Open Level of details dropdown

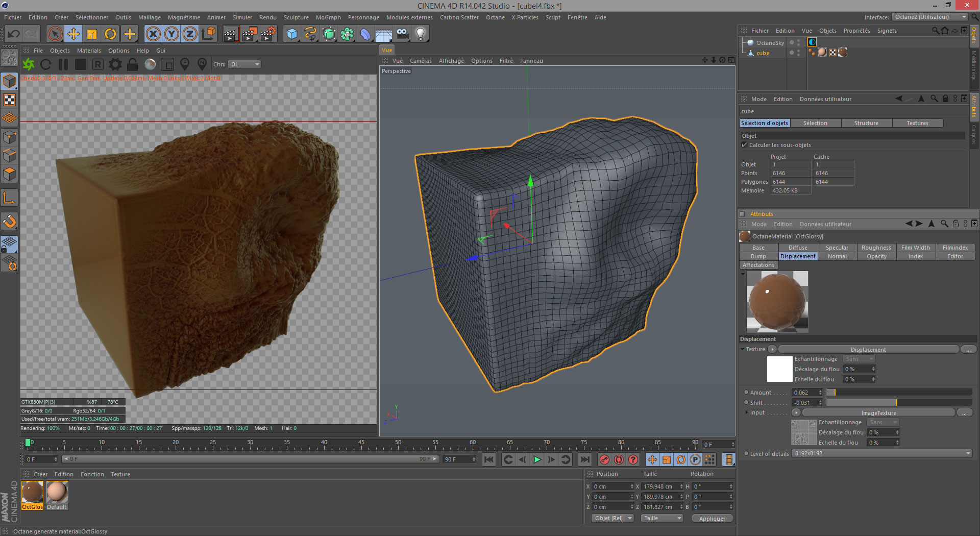[x=882, y=453]
